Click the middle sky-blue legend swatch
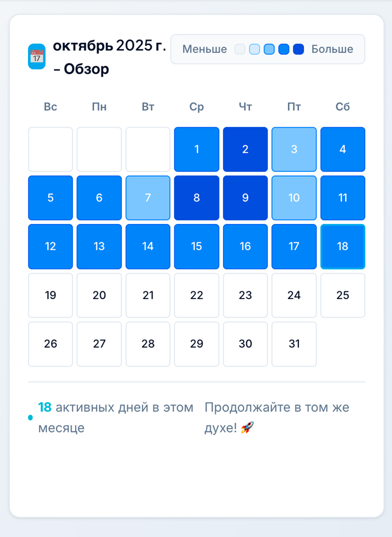This screenshot has height=537, width=392. coord(269,49)
